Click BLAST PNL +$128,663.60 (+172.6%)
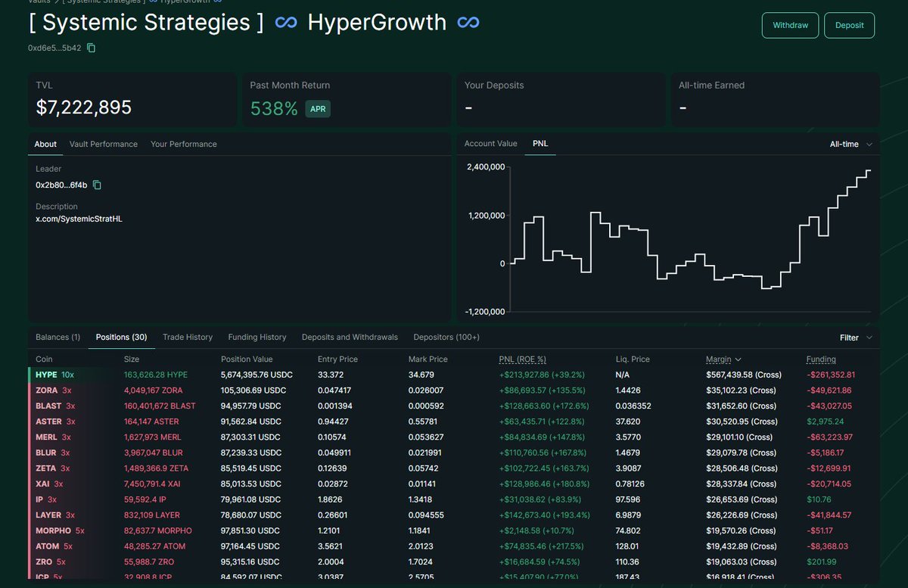 click(543, 406)
